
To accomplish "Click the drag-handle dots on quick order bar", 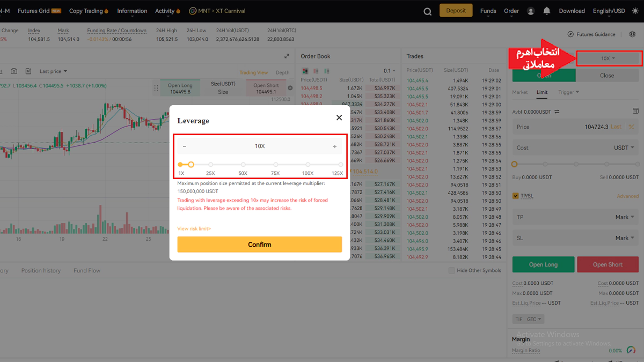I will (x=156, y=88).
